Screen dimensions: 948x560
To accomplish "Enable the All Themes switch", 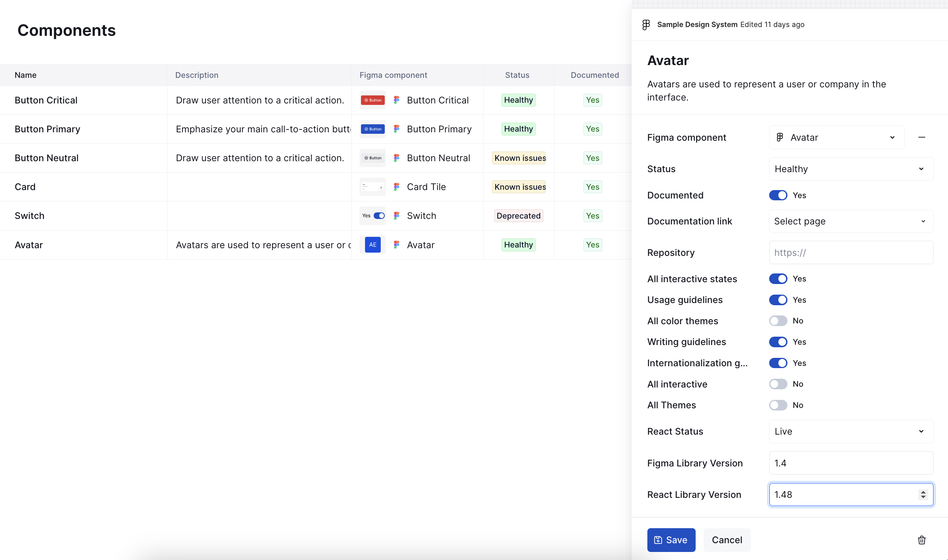I will tap(778, 405).
